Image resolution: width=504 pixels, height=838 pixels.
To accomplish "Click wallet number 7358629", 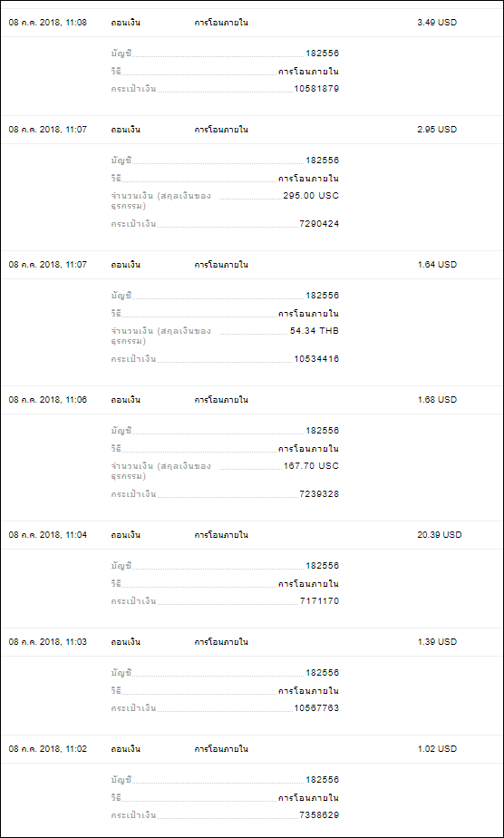I will [x=319, y=815].
